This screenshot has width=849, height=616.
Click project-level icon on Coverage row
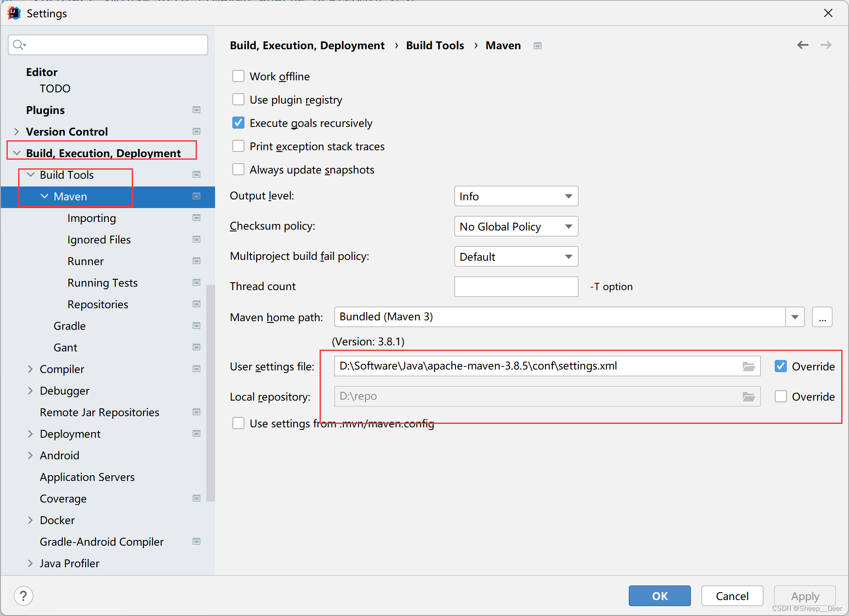(x=196, y=498)
